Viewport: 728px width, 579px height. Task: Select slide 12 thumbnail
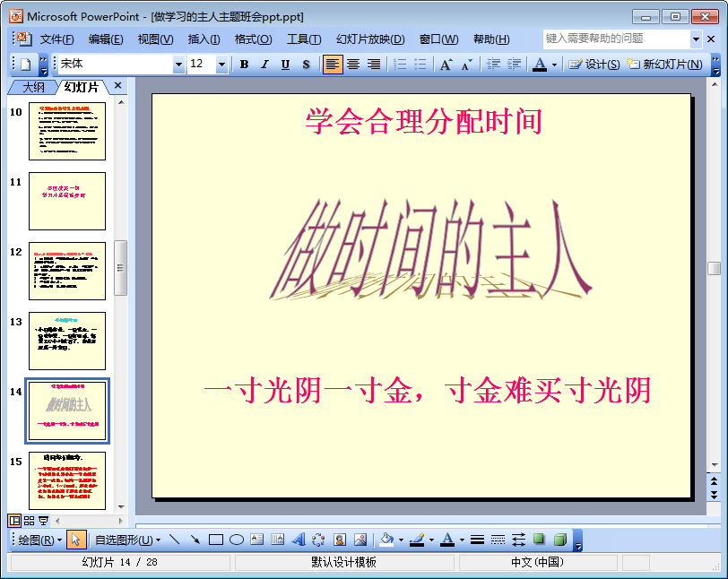point(67,272)
